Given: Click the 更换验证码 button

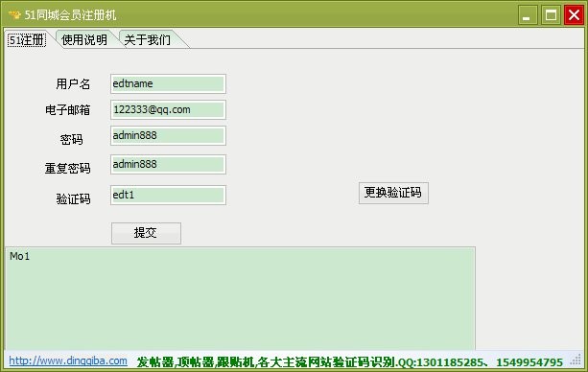Looking at the screenshot, I should [393, 193].
